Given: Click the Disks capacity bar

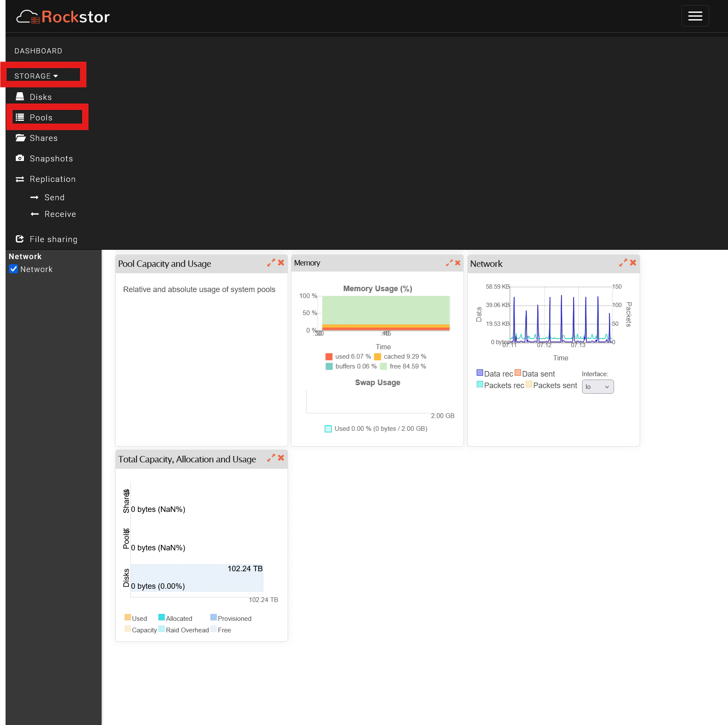Looking at the screenshot, I should click(197, 578).
